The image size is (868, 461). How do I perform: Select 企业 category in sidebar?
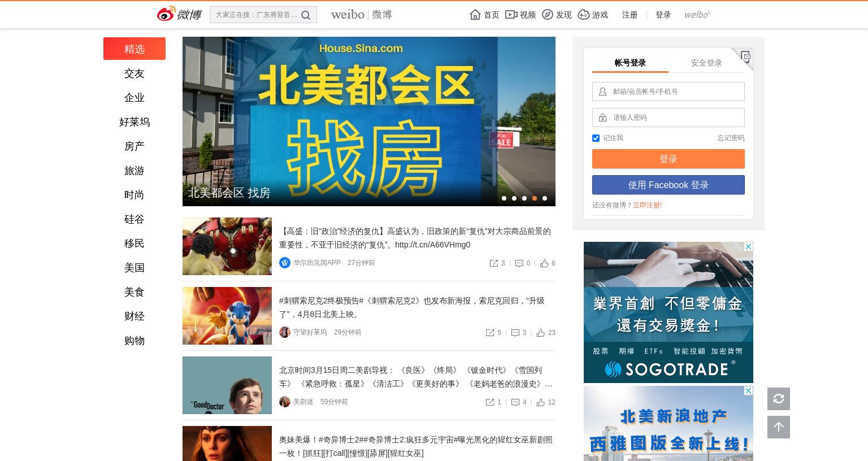pos(134,98)
